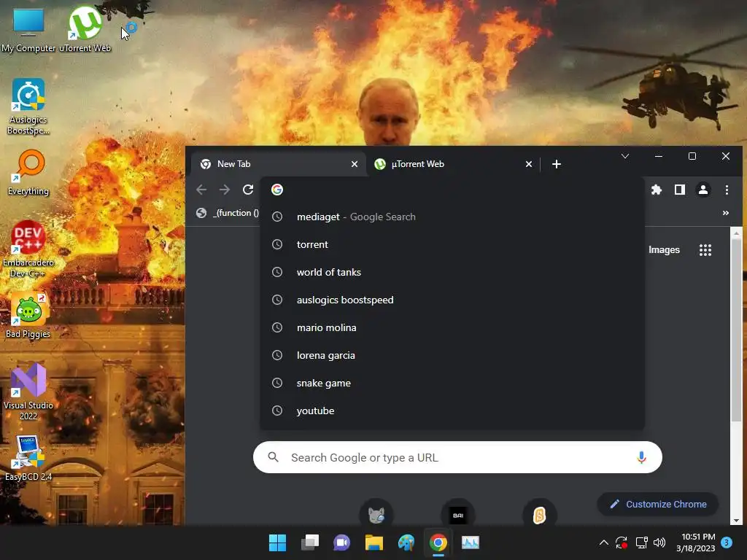Open Auslogics BoostSpeed desktop shortcut
Viewport: 747px width, 560px height.
coord(28,106)
